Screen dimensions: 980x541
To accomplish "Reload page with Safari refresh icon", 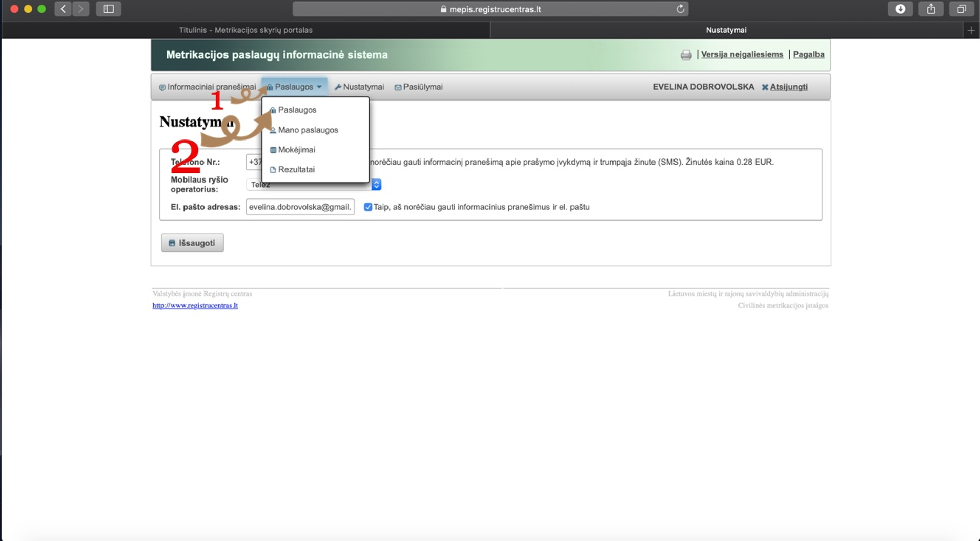I will point(680,9).
